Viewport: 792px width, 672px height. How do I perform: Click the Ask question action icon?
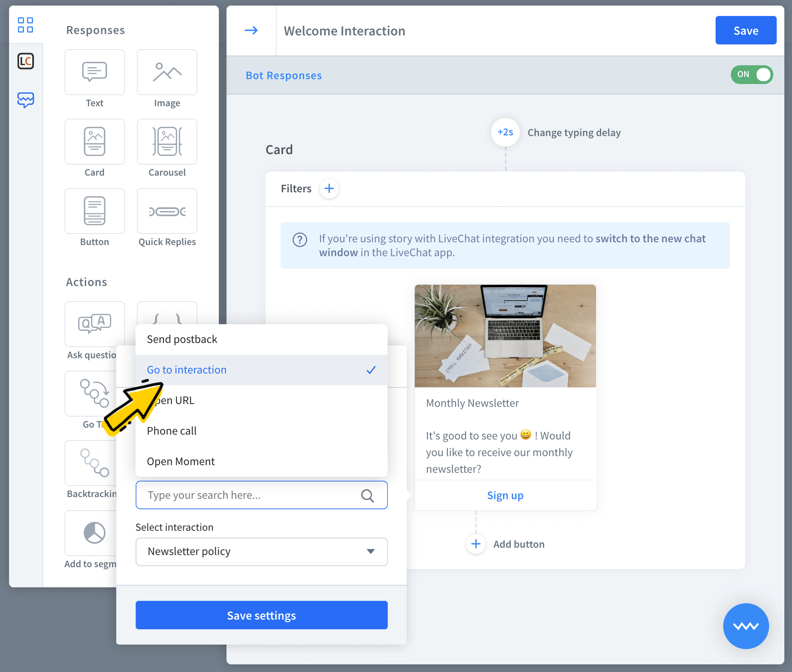pos(94,324)
